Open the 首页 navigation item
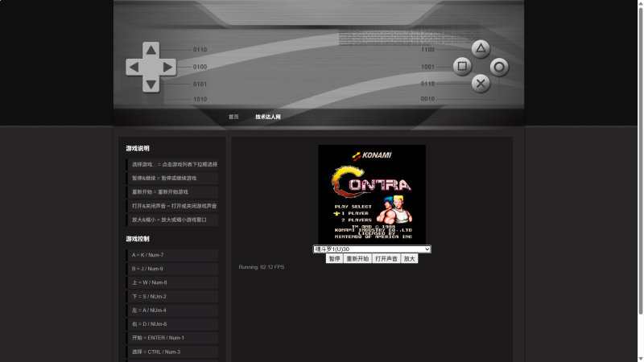The width and height of the screenshot is (644, 362). pyautogui.click(x=233, y=117)
